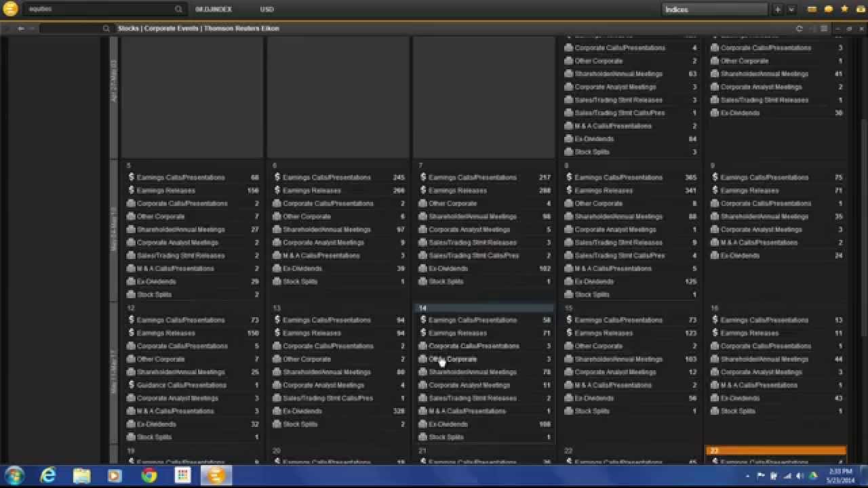Open the Indices combo box
The width and height of the screenshot is (868, 488).
pyautogui.click(x=714, y=9)
